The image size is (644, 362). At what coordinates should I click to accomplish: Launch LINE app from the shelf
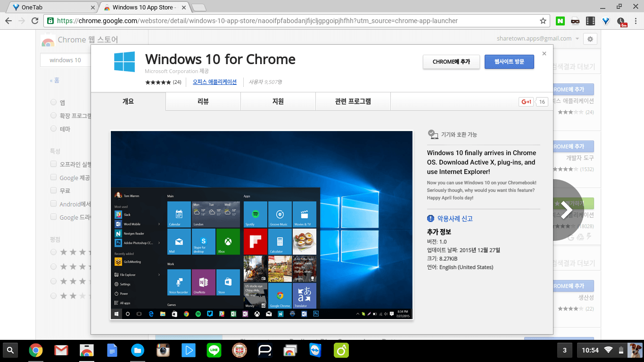(214, 350)
